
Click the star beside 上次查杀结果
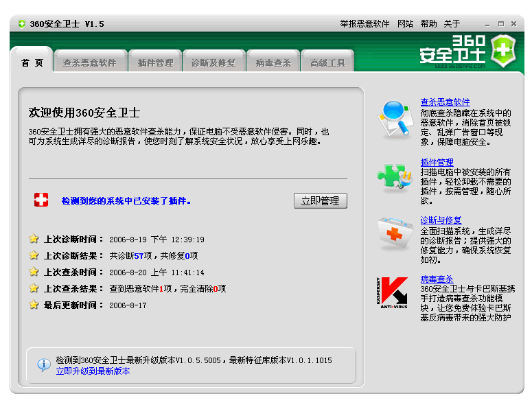[x=34, y=288]
